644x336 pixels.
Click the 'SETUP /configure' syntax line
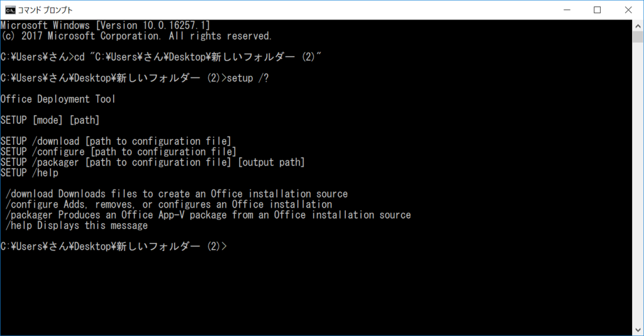tap(118, 152)
